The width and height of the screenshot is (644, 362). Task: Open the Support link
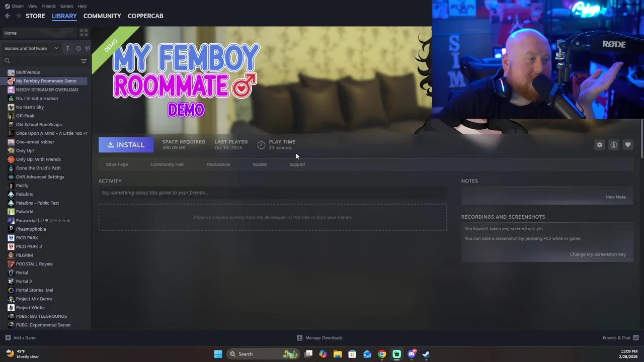(x=297, y=164)
